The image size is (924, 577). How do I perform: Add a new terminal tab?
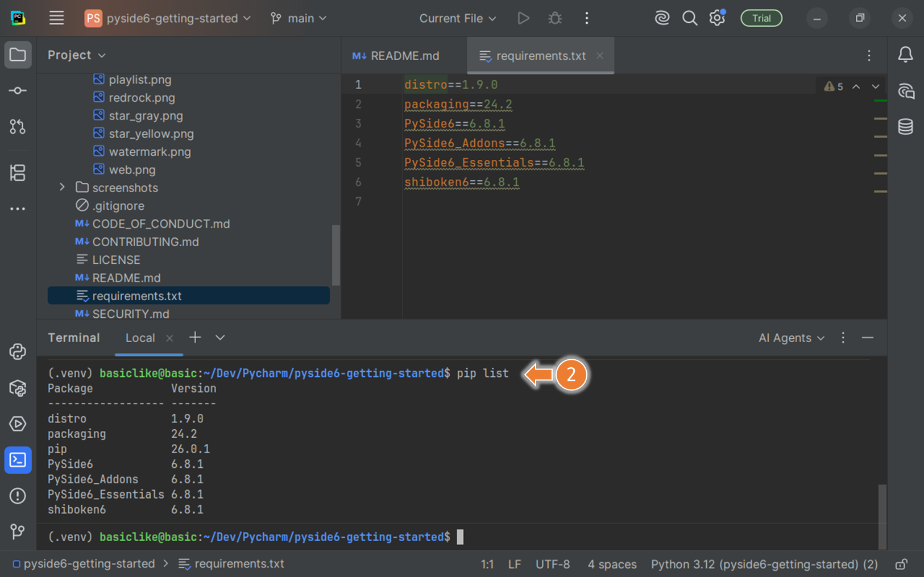[x=195, y=338]
